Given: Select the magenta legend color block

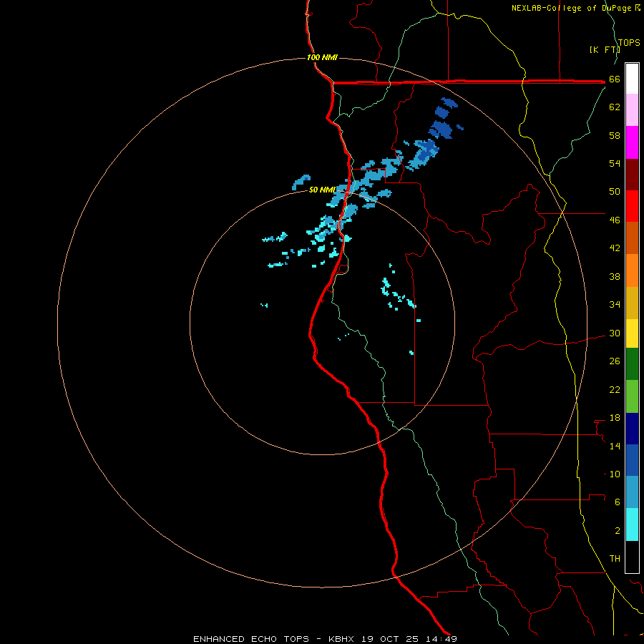Looking at the screenshot, I should tap(632, 142).
